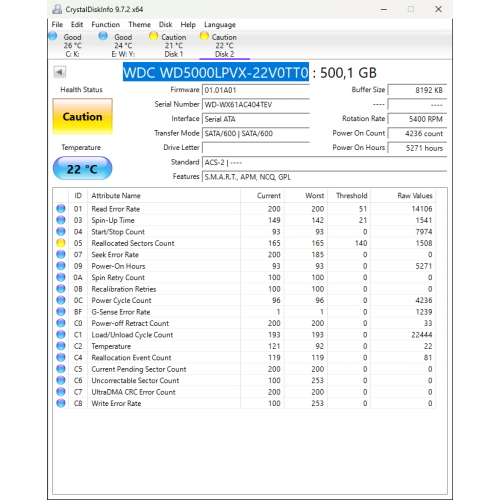Click the status icon for Power-off Retract Count
Image resolution: width=500 pixels, height=500 pixels.
[x=61, y=323]
